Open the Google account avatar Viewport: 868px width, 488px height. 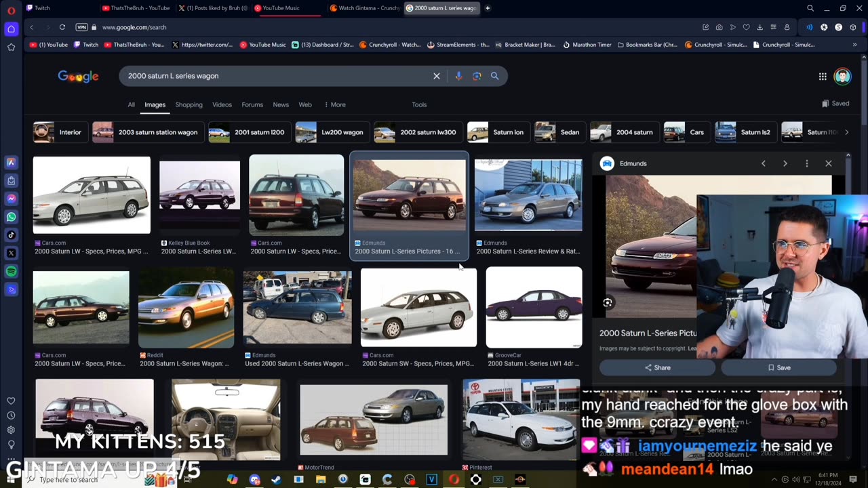[842, 76]
